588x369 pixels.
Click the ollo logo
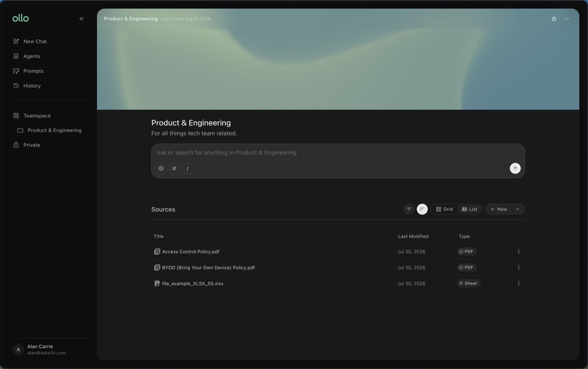[21, 18]
